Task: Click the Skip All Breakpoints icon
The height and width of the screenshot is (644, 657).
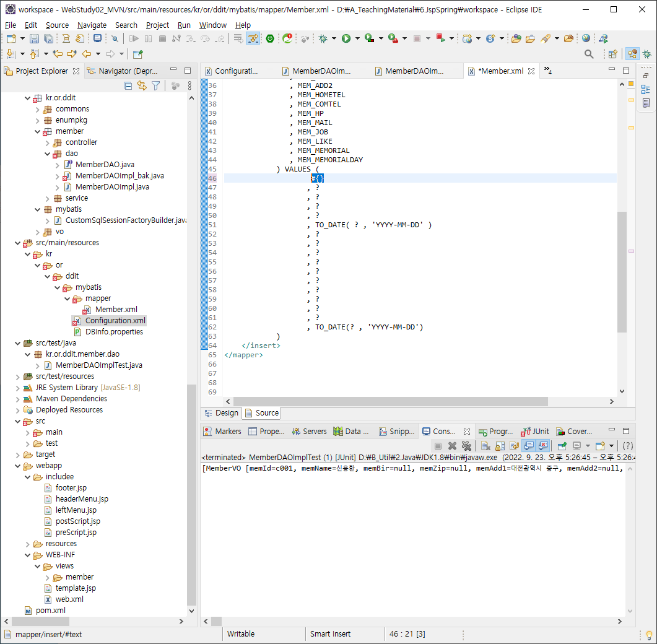Action: tap(115, 38)
